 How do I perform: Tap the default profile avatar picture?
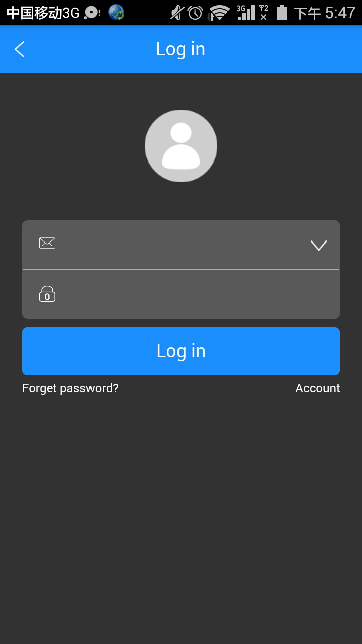click(x=181, y=146)
